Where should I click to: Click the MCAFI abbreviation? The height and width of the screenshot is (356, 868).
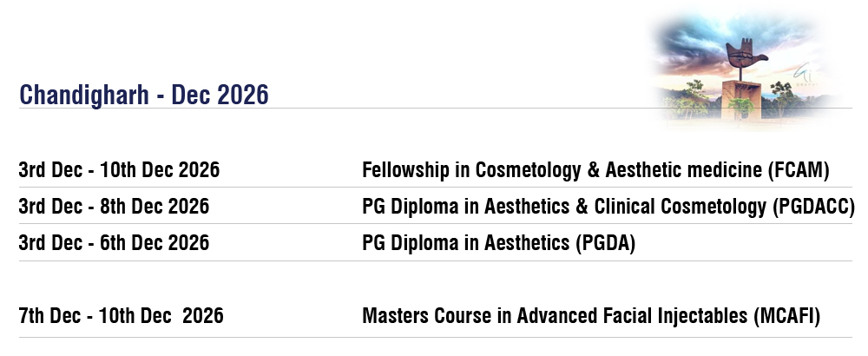(x=786, y=316)
